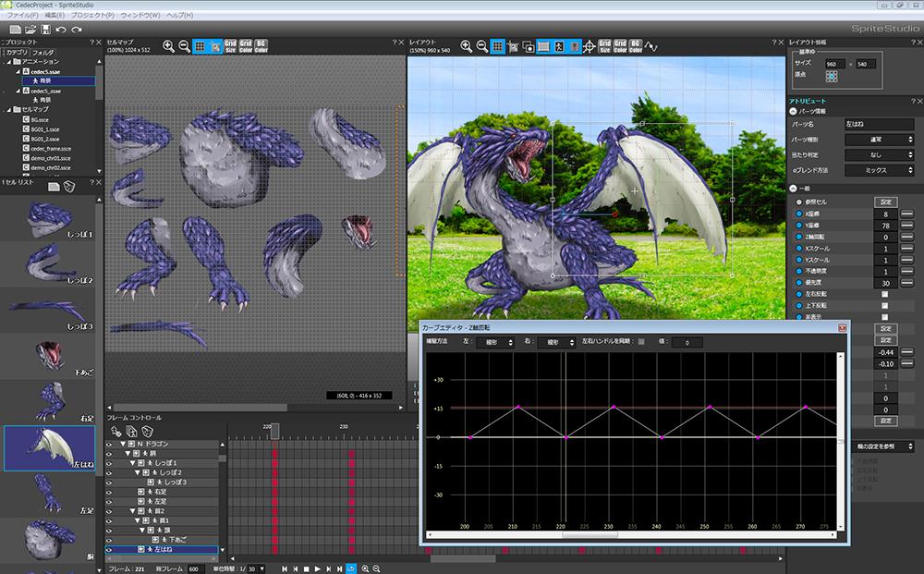
Task: Toggle the X座標 attribute key circle
Action: tap(799, 214)
